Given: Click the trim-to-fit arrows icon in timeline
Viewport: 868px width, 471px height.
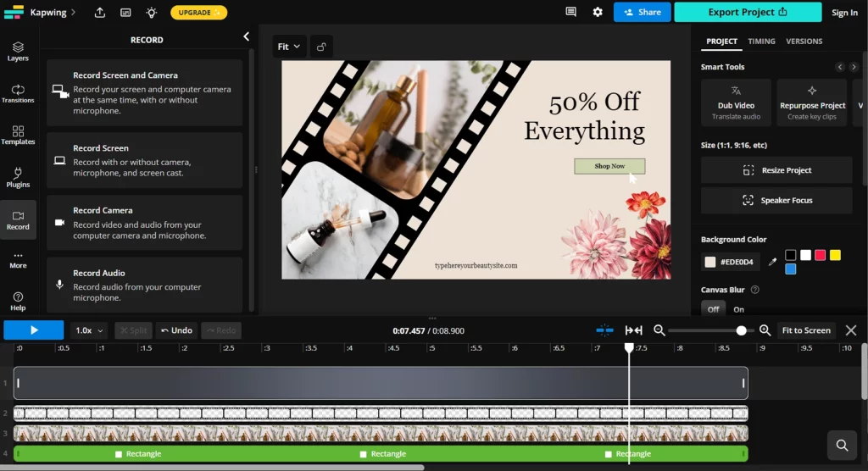Looking at the screenshot, I should 634,330.
